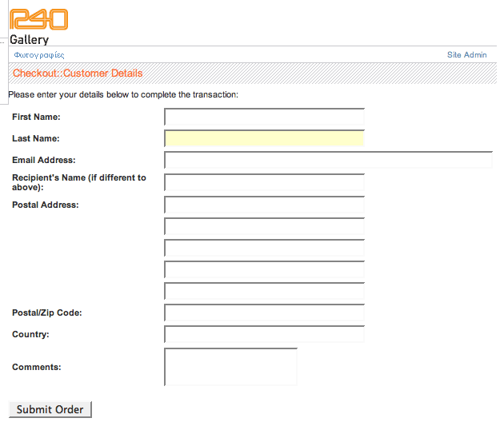The height and width of the screenshot is (430, 504).
Task: Focus the Last Name text field
Action: pyautogui.click(x=264, y=139)
